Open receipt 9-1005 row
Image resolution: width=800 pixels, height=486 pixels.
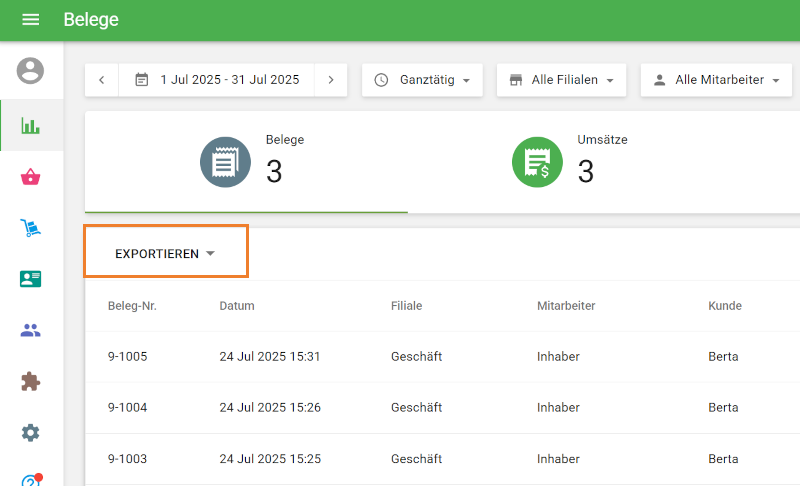pos(128,356)
